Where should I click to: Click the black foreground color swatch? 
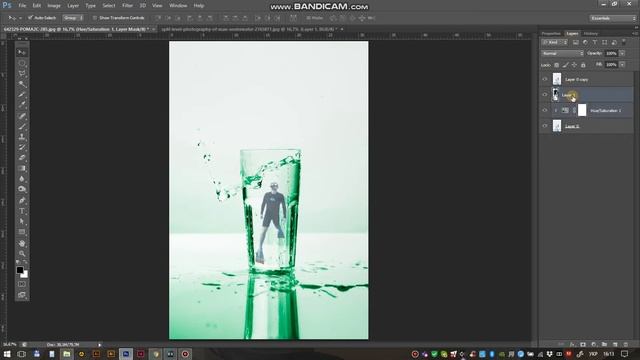(x=19, y=270)
